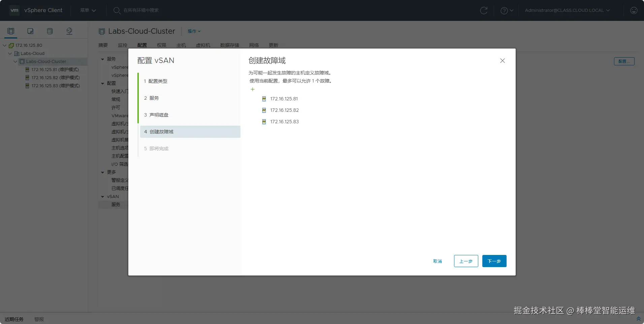Switch to the 更新 tab
The height and width of the screenshot is (324, 644).
(273, 45)
